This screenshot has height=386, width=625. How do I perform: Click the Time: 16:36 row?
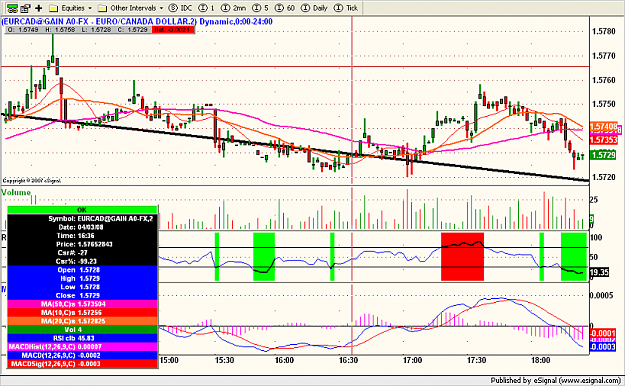point(82,236)
